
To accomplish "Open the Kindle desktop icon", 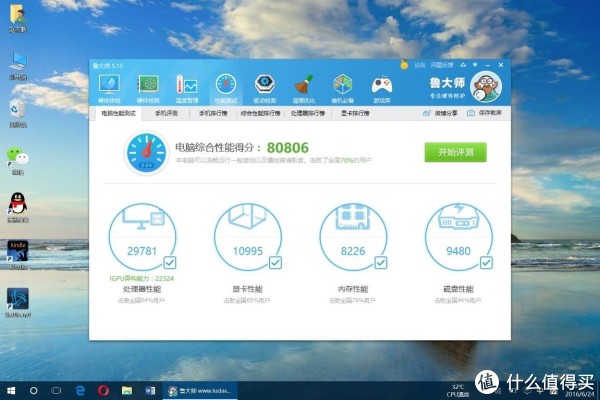I will [x=18, y=255].
